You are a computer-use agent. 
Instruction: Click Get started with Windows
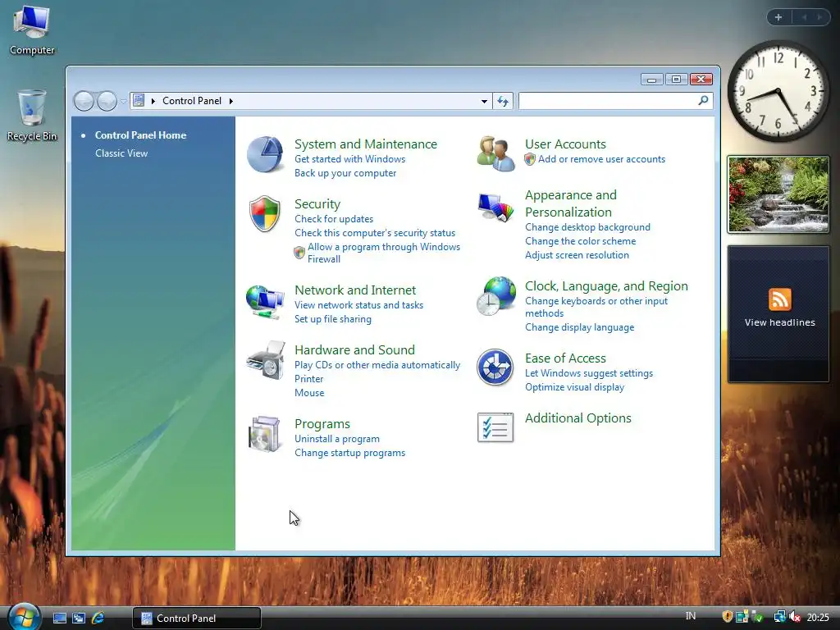pos(349,159)
